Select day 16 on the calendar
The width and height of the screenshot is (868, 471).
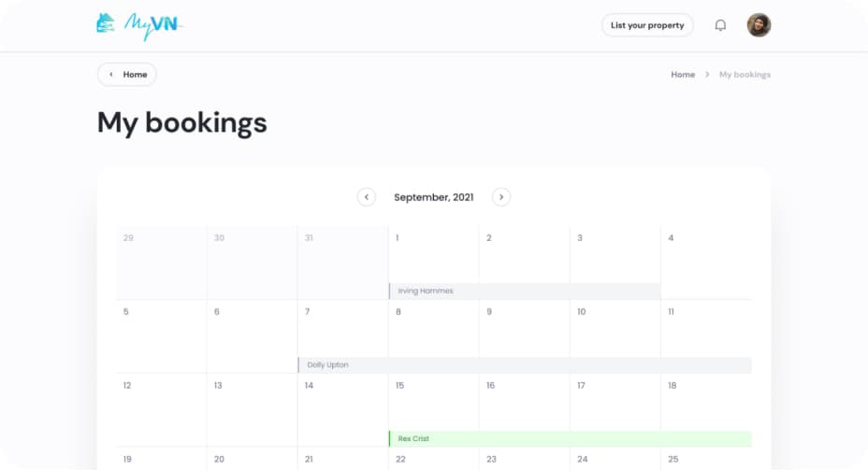(524, 410)
